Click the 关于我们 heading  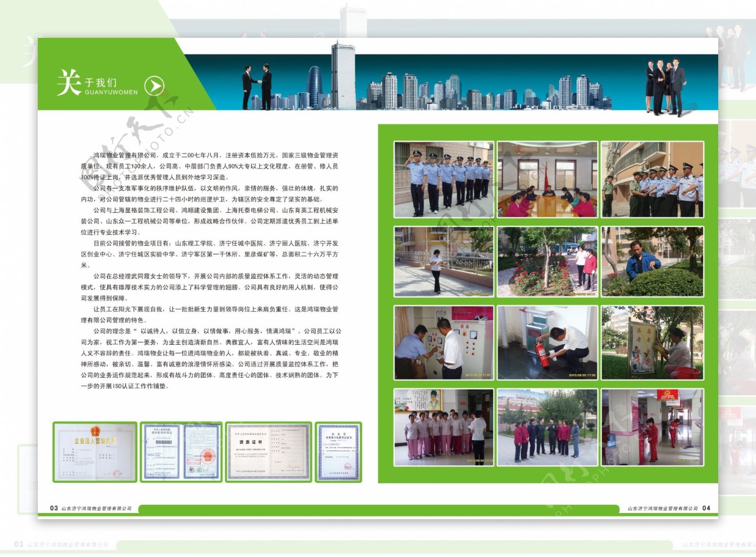[x=87, y=82]
